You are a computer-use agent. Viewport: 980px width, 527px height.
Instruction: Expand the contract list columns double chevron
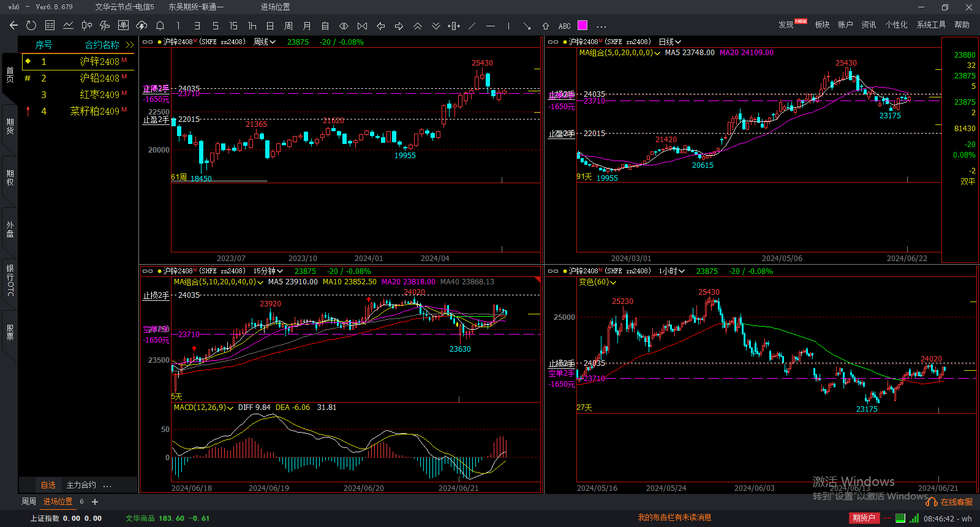coord(129,45)
